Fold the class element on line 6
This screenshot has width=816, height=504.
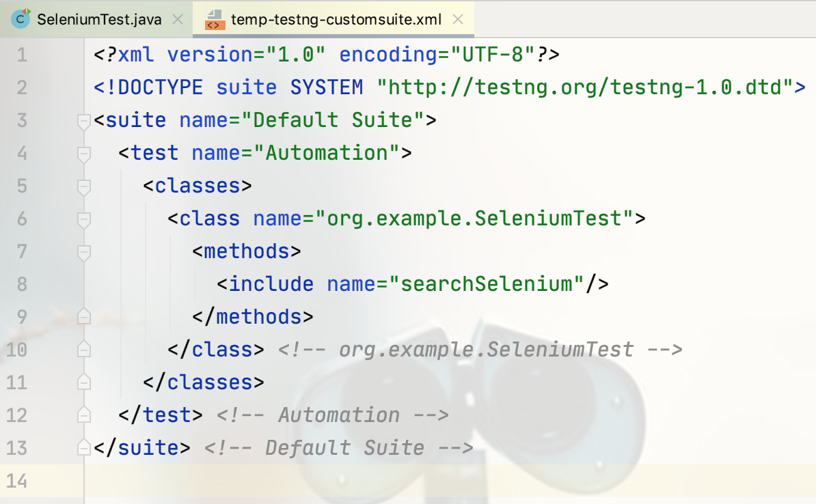click(x=84, y=220)
